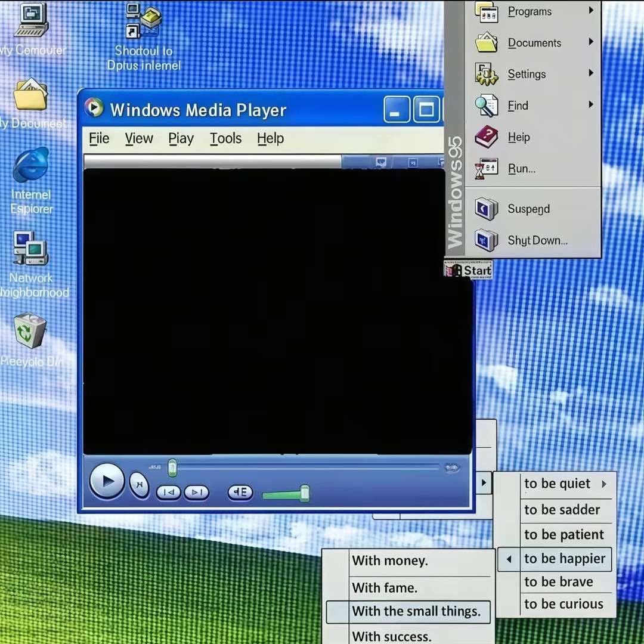The height and width of the screenshot is (644, 644).
Task: Click Shut Down in Start menu
Action: 537,240
